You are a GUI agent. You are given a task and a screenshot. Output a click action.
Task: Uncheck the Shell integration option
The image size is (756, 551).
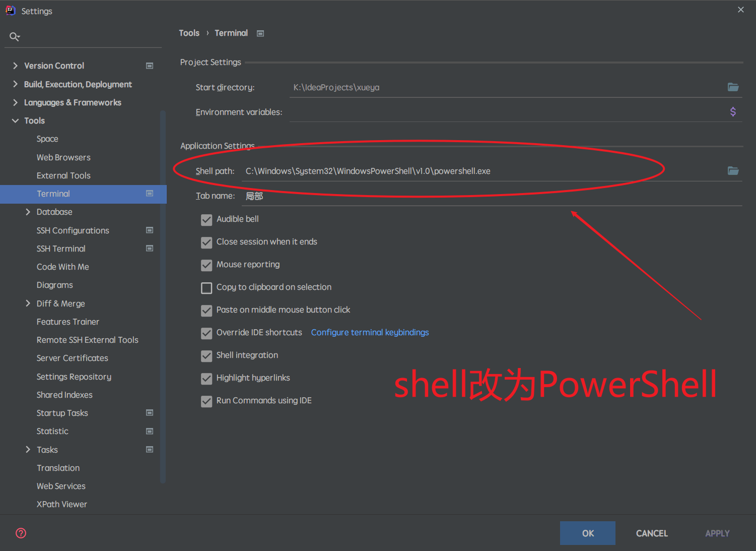click(207, 356)
